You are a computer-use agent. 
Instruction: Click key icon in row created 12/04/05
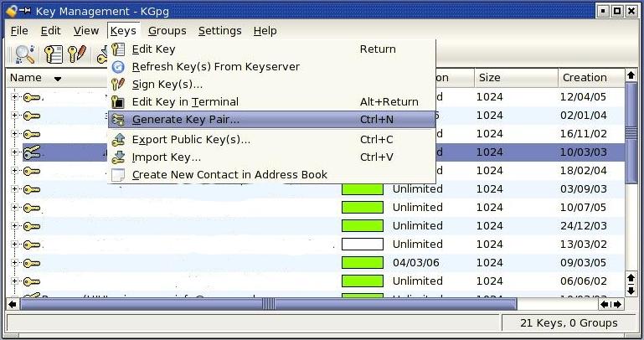(x=32, y=97)
